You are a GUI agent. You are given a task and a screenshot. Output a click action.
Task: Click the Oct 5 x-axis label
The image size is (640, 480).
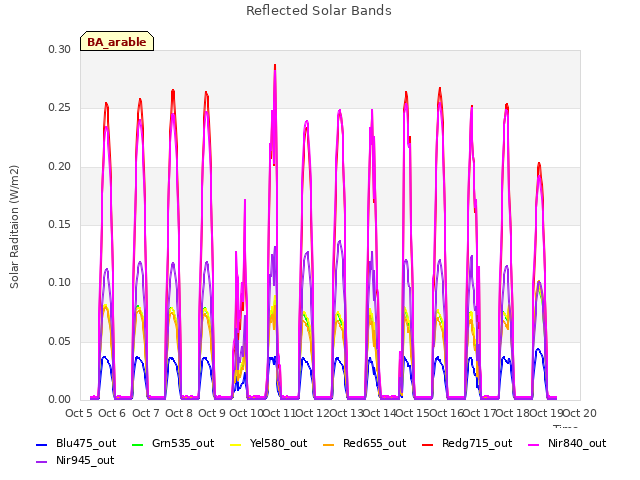tap(79, 413)
